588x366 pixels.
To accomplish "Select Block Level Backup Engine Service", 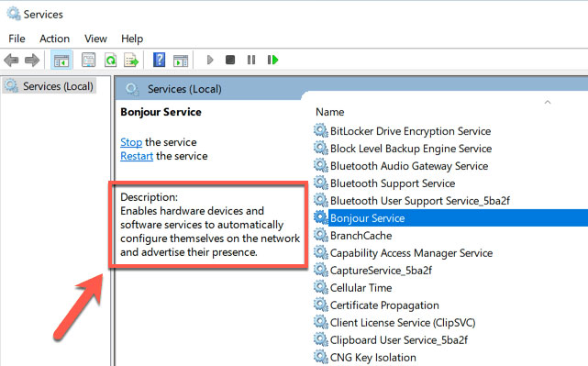I will 411,149.
